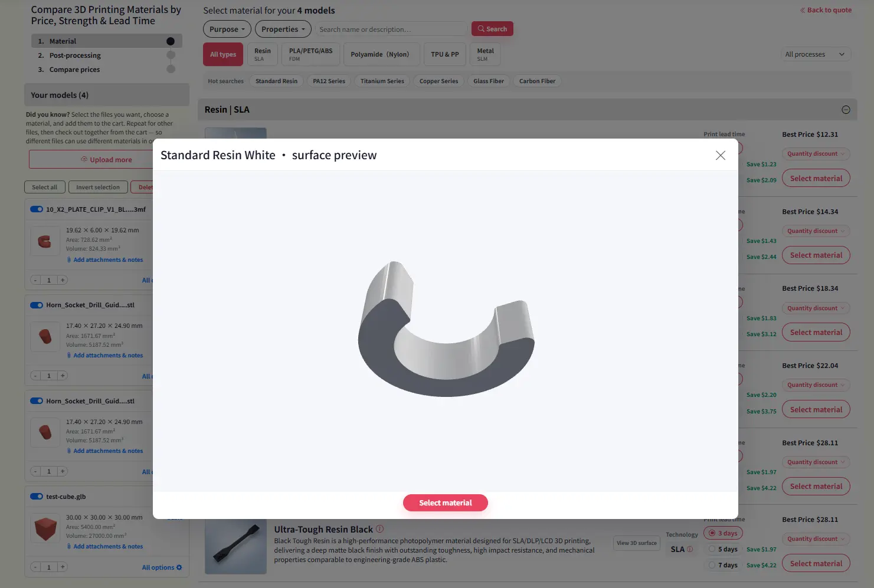The image size is (874, 588).
Task: Click the 3D clip model preview
Action: click(446, 329)
